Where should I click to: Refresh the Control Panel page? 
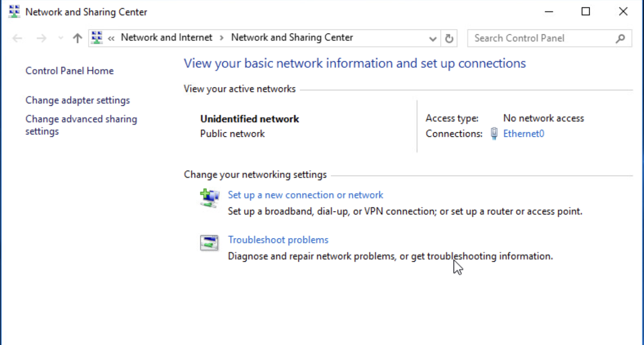pyautogui.click(x=449, y=39)
